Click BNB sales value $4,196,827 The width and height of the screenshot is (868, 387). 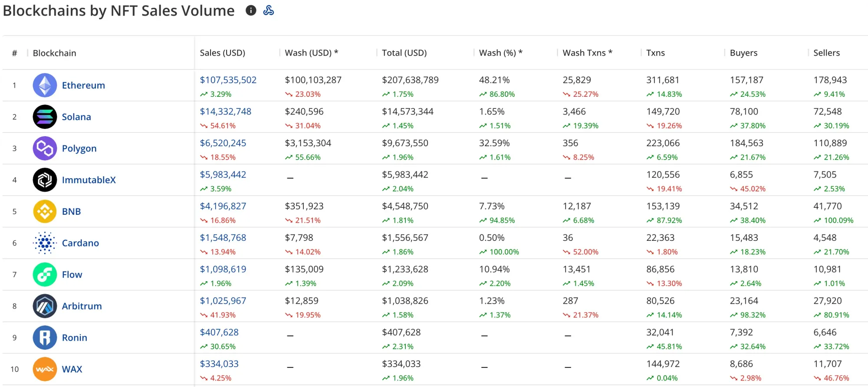[x=223, y=206]
